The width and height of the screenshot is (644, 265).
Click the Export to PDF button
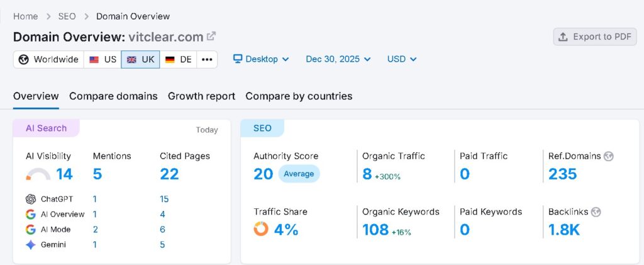(595, 37)
